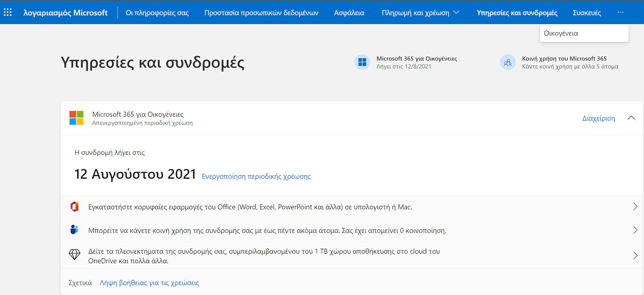
Task: Click the diamond benefits icon
Action: tap(74, 255)
